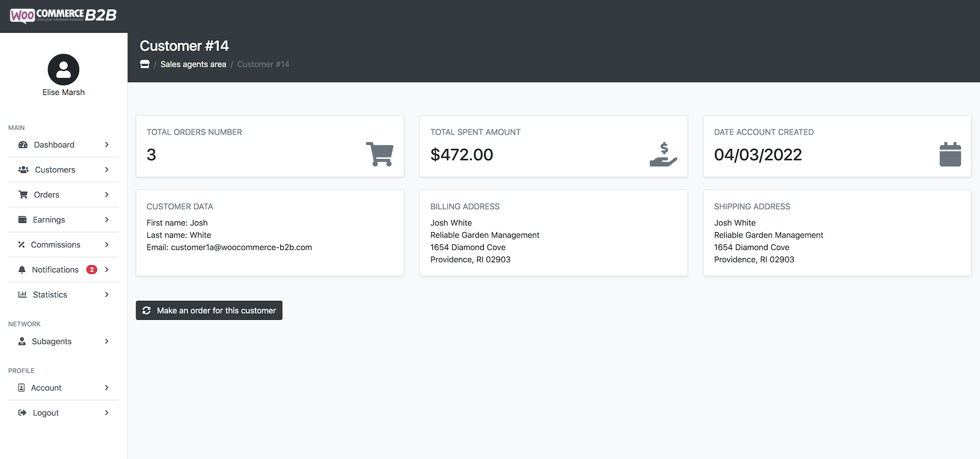Viewport: 980px width, 459px height.
Task: Click the Commissions percent icon
Action: (21, 245)
